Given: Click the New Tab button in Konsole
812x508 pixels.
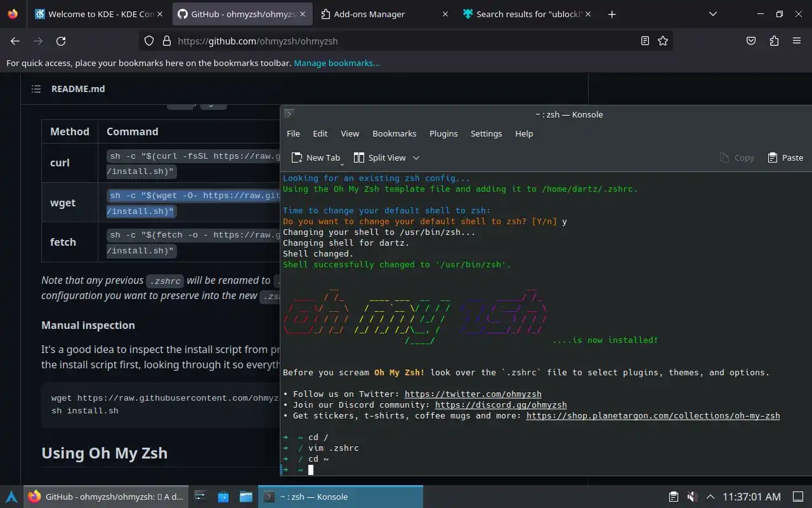Looking at the screenshot, I should pyautogui.click(x=315, y=157).
